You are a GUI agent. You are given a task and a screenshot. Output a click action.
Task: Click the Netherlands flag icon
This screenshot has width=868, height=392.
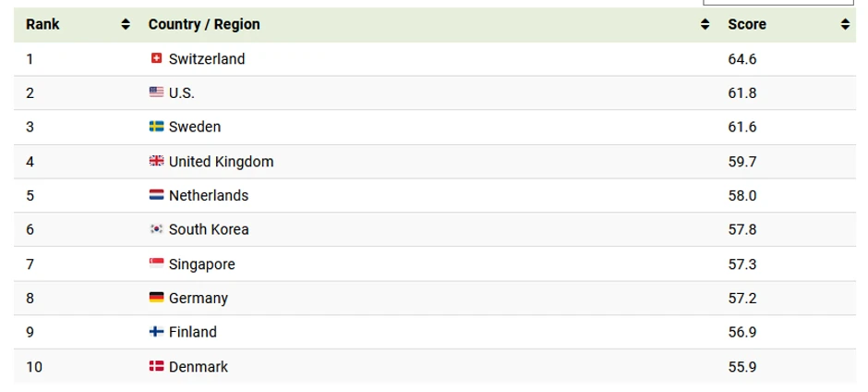coord(156,195)
